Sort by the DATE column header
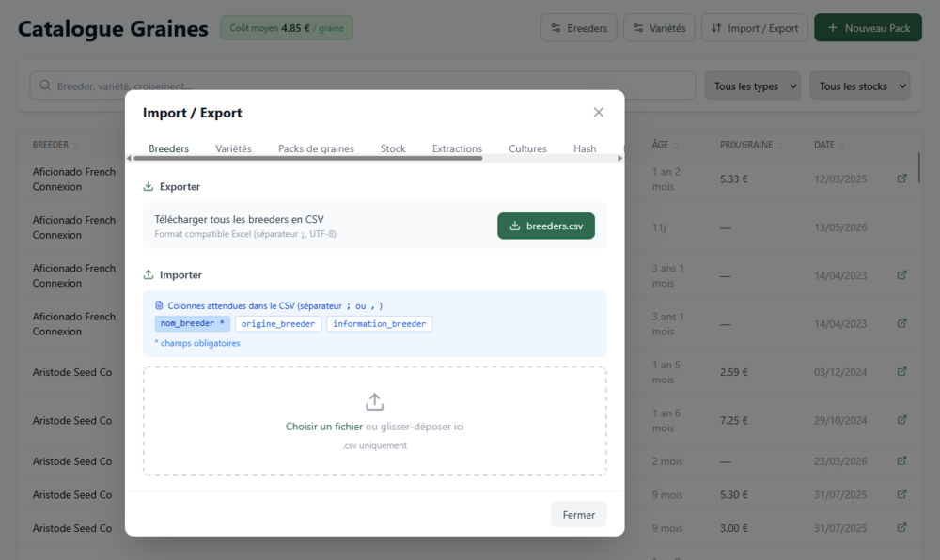The image size is (940, 560). tap(828, 145)
